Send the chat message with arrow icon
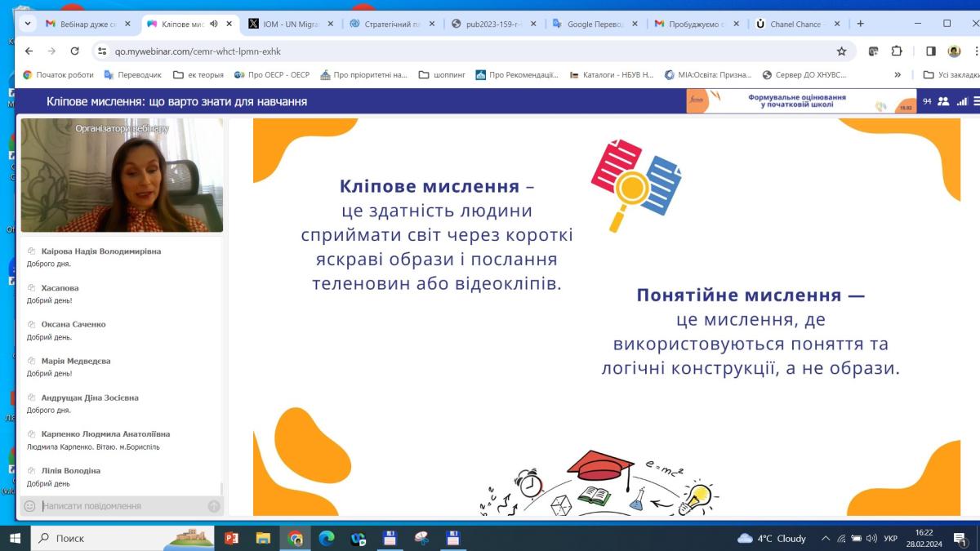 click(x=214, y=506)
